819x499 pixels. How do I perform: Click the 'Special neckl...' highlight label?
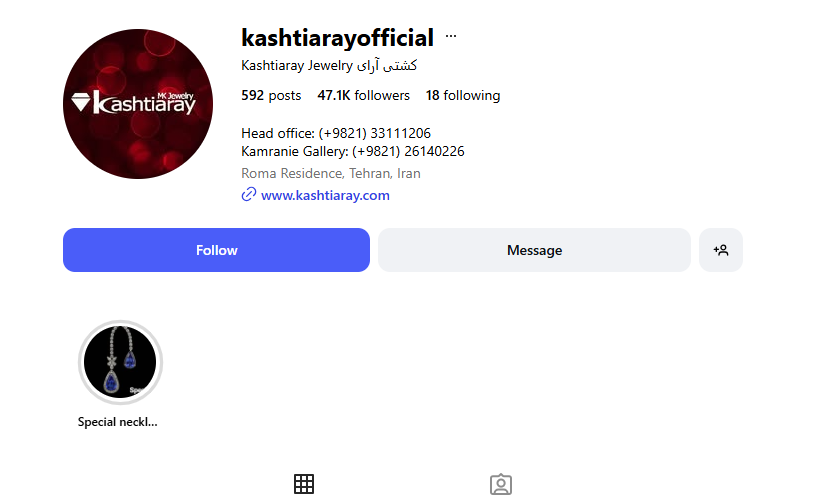point(118,422)
